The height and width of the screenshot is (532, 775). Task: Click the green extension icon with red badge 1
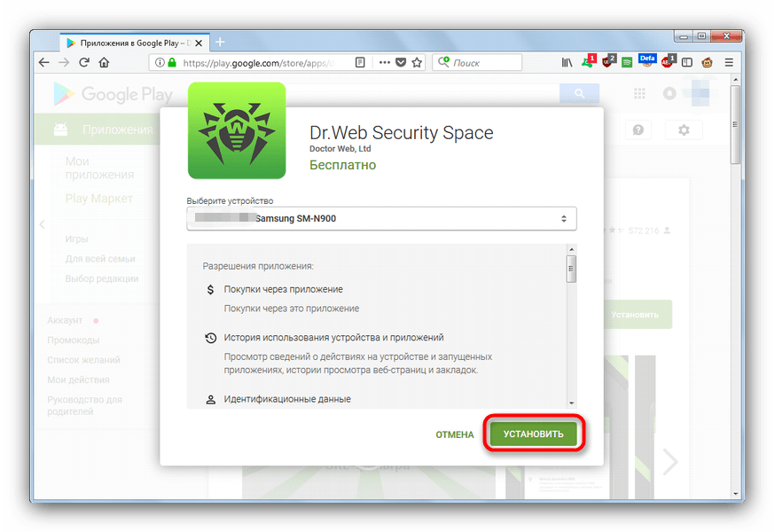click(x=588, y=62)
